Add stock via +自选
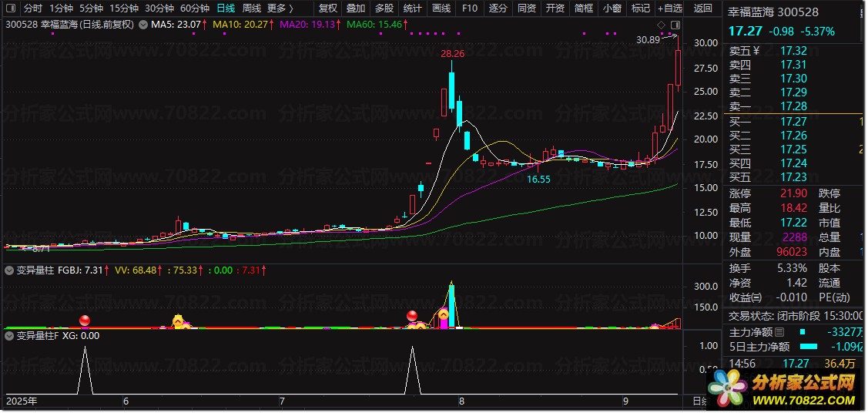 coord(670,8)
